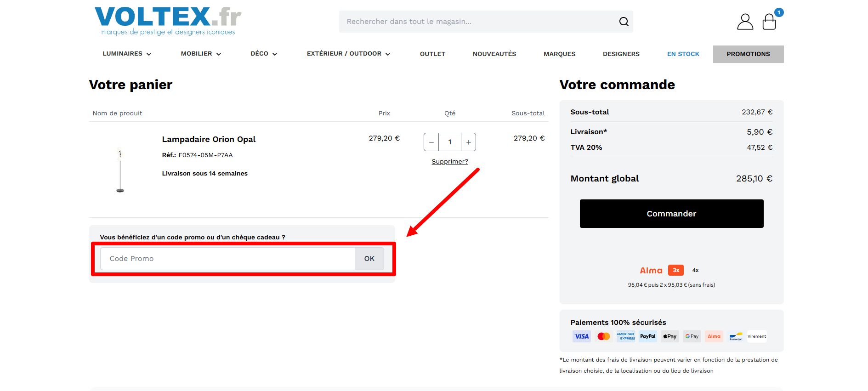Open the Lampadaire Orion Opal product link
Viewport: 868px width, 391px height.
point(209,139)
